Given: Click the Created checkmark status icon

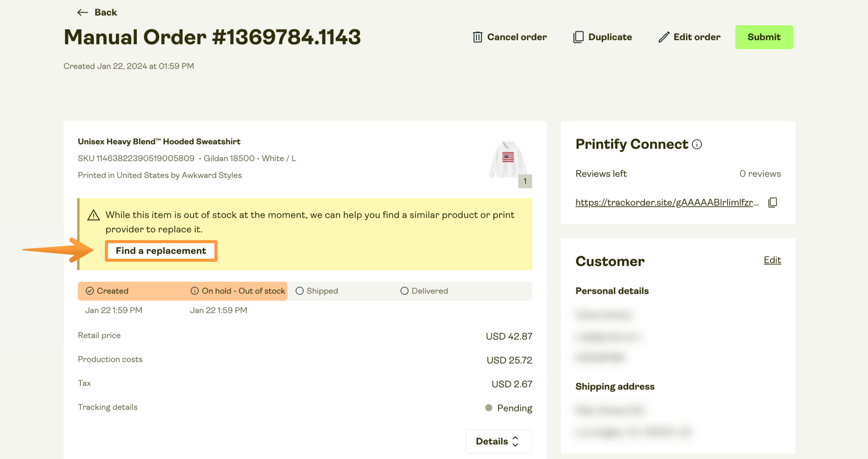Looking at the screenshot, I should tap(90, 291).
